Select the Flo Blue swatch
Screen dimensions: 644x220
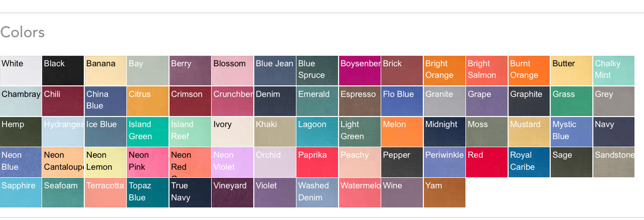[402, 101]
